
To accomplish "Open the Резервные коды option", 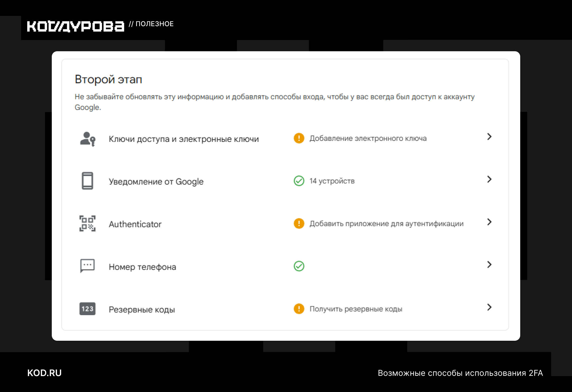I will coord(142,309).
